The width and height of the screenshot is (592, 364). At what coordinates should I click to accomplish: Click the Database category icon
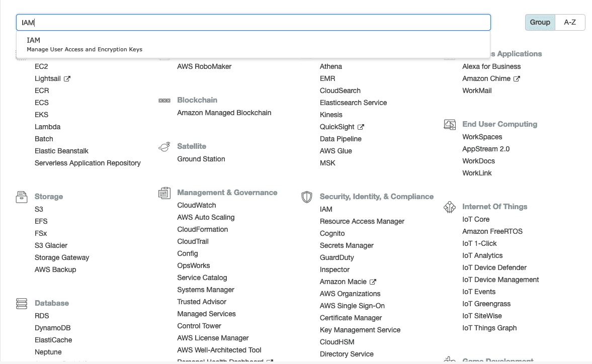click(21, 303)
